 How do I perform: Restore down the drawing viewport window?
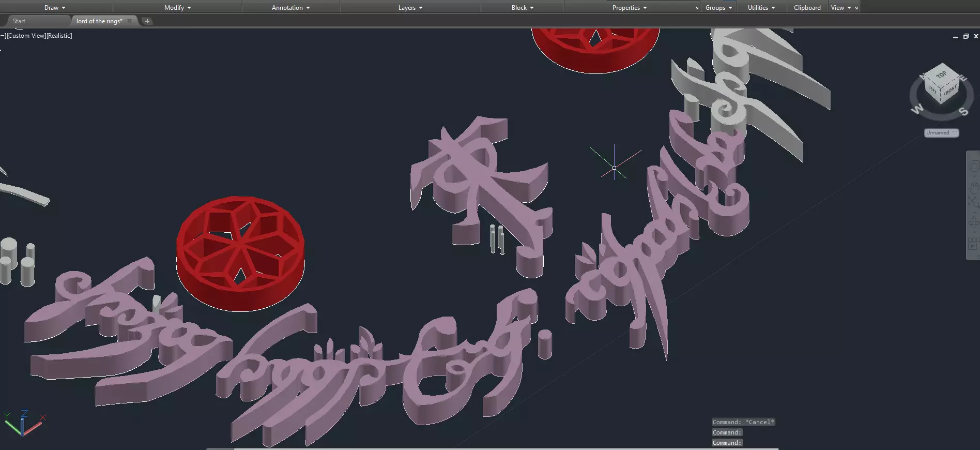point(966,36)
